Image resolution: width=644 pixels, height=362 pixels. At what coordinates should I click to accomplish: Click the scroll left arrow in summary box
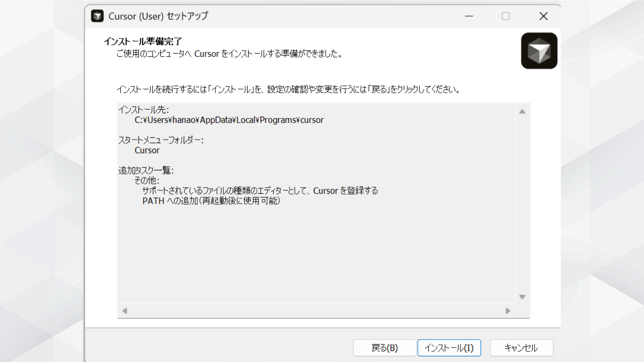point(125,311)
